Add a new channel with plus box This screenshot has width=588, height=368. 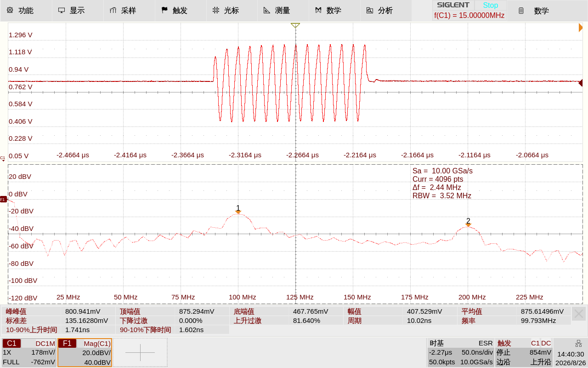click(x=141, y=352)
